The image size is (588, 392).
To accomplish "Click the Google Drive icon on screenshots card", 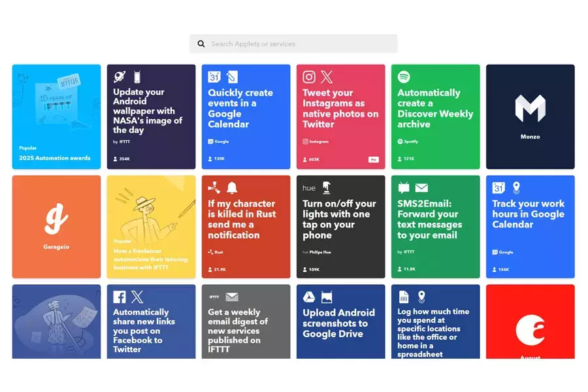I will tap(308, 297).
